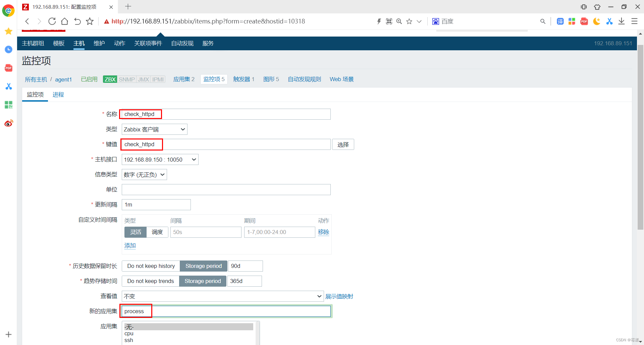The height and width of the screenshot is (345, 644).
Task: Open the 信息类型 dropdown
Action: coord(144,175)
